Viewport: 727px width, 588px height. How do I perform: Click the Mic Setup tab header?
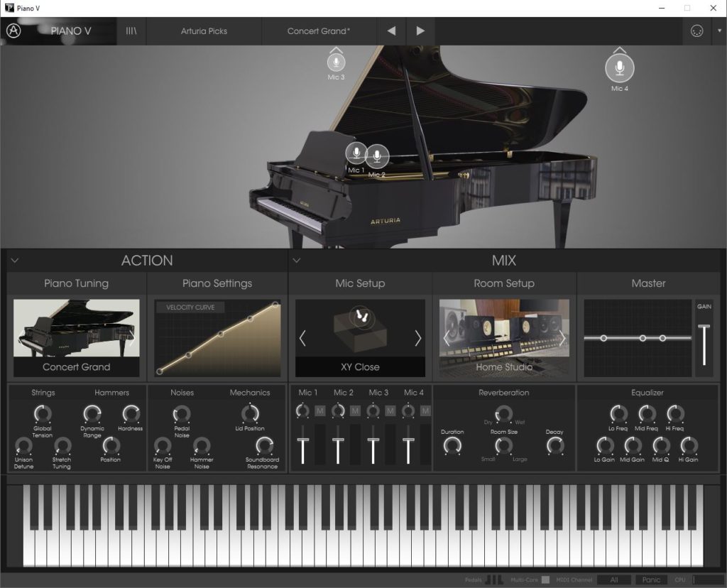click(360, 283)
